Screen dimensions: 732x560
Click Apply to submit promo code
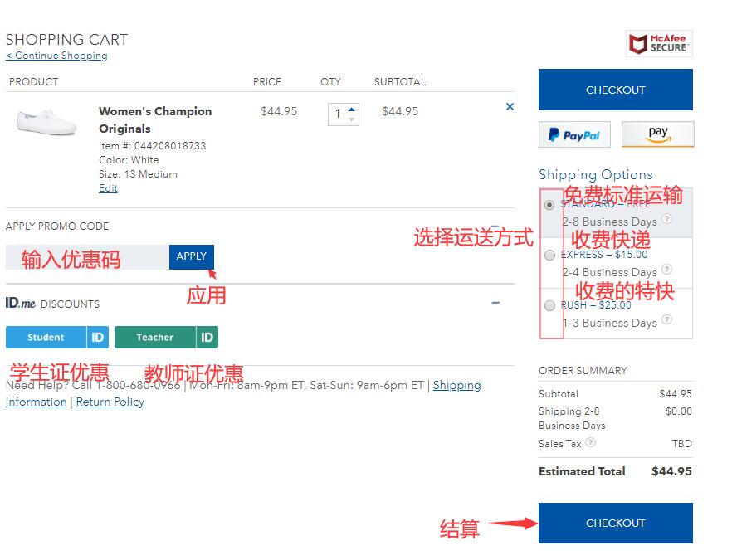click(191, 256)
